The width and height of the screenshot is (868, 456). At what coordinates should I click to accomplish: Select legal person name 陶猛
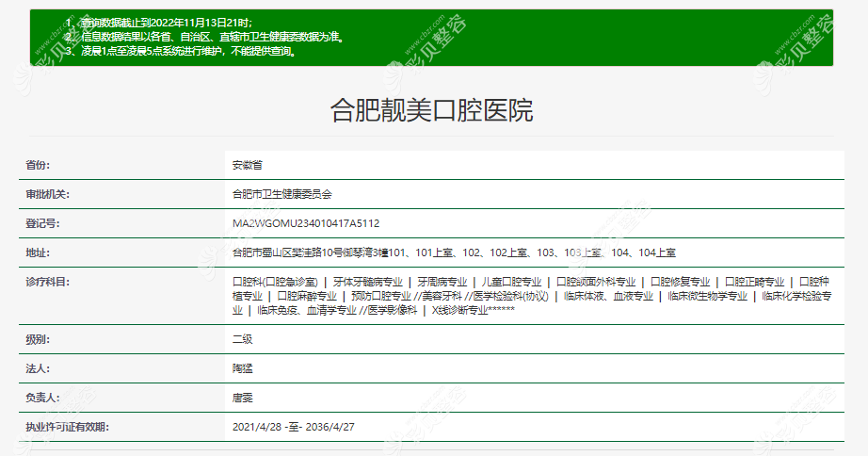pyautogui.click(x=243, y=368)
